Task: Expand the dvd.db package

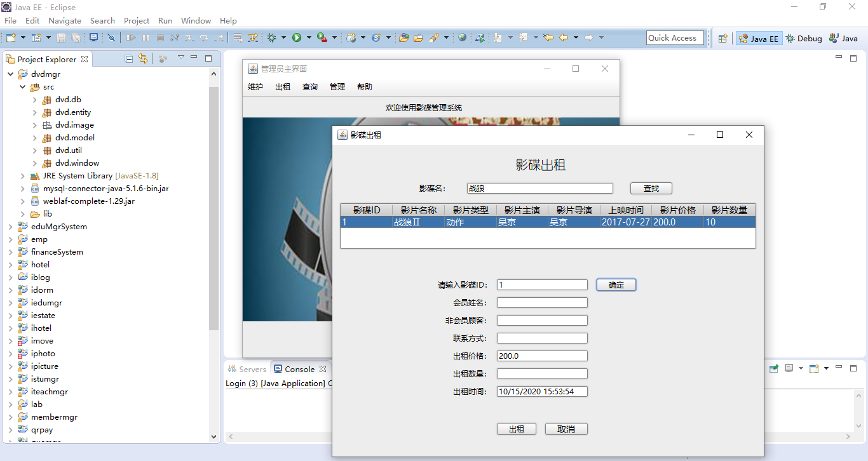Action: coord(34,100)
